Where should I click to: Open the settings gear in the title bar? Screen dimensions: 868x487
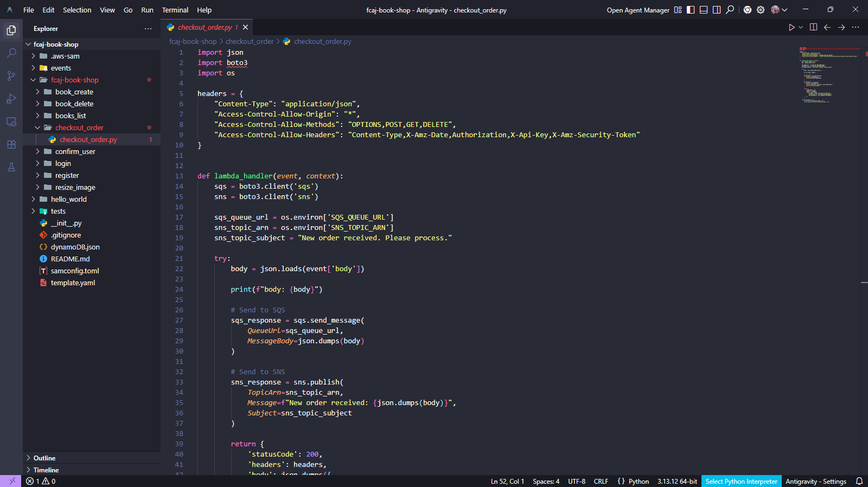tap(761, 10)
